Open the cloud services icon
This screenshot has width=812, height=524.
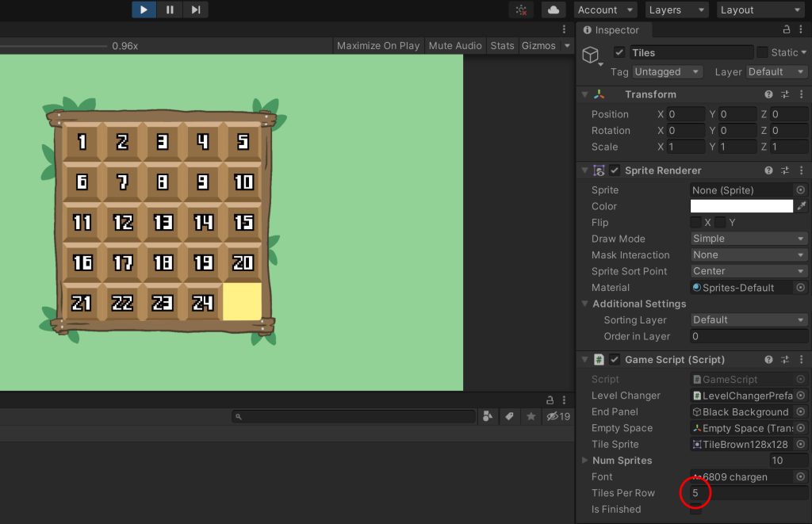553,10
